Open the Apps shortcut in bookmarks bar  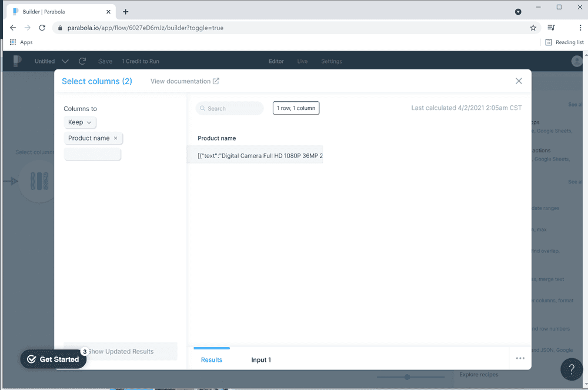[x=21, y=42]
